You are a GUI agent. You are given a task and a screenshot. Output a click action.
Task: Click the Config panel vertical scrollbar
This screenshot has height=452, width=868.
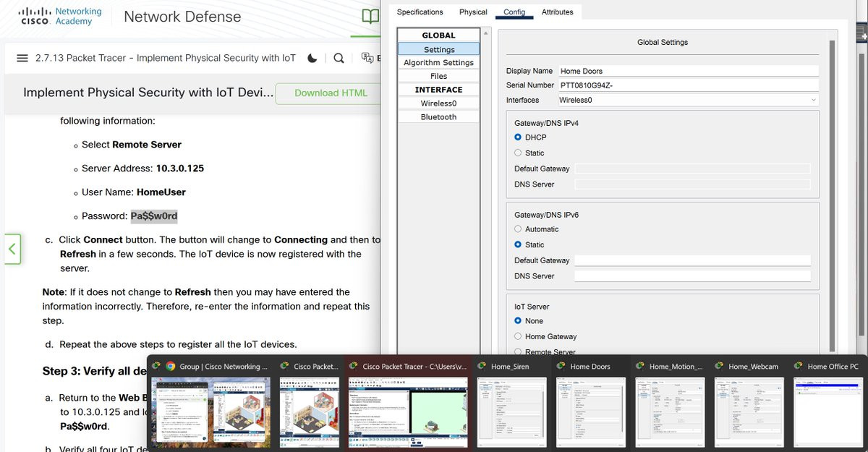(x=832, y=195)
